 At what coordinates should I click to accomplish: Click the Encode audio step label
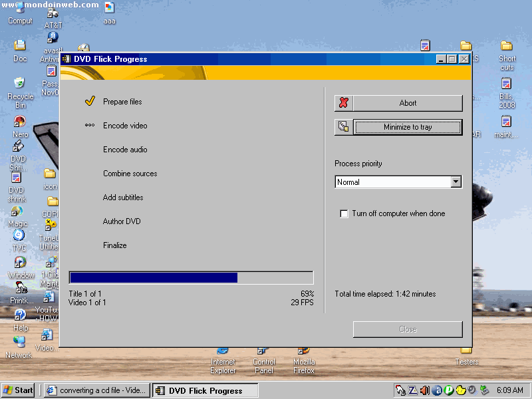[125, 150]
